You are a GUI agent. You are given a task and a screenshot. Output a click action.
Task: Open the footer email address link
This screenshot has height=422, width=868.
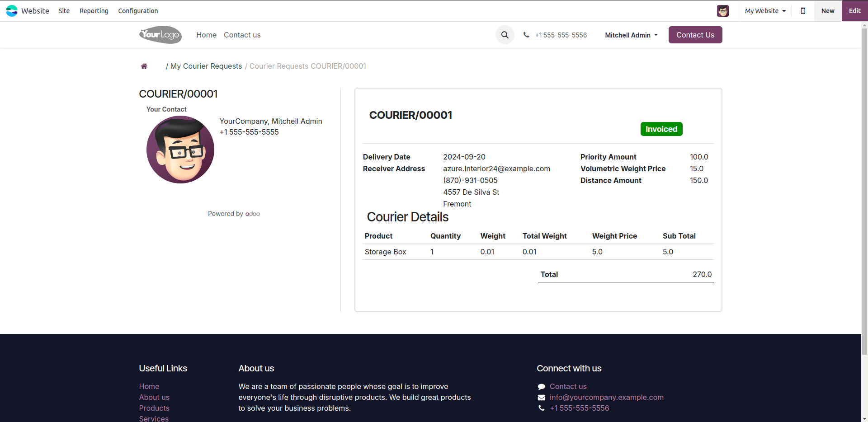coord(606,398)
